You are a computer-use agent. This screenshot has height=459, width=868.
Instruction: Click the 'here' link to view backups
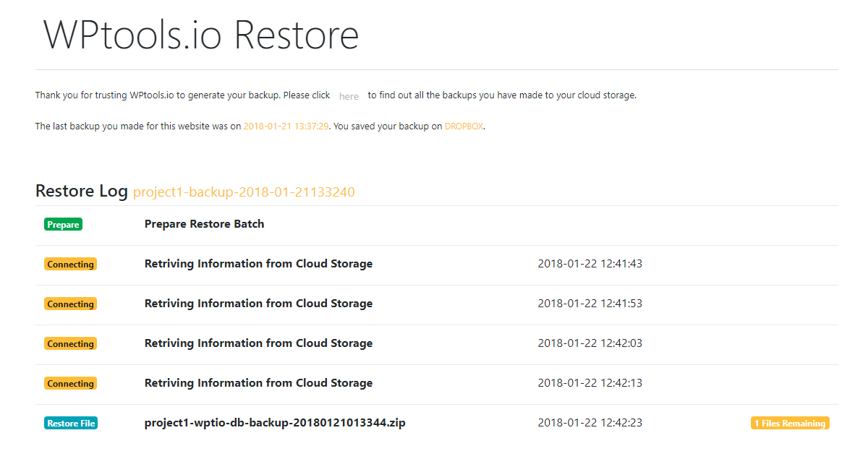coord(349,96)
